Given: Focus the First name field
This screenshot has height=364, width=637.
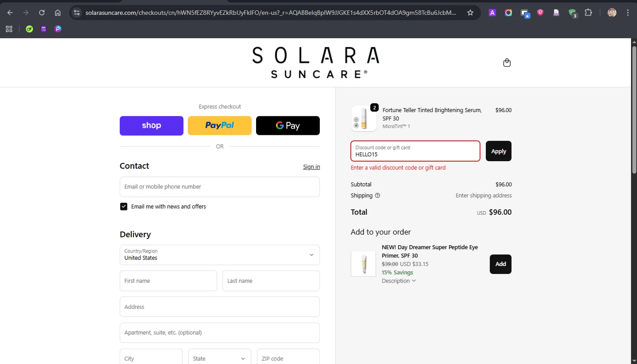Looking at the screenshot, I should pyautogui.click(x=168, y=281).
